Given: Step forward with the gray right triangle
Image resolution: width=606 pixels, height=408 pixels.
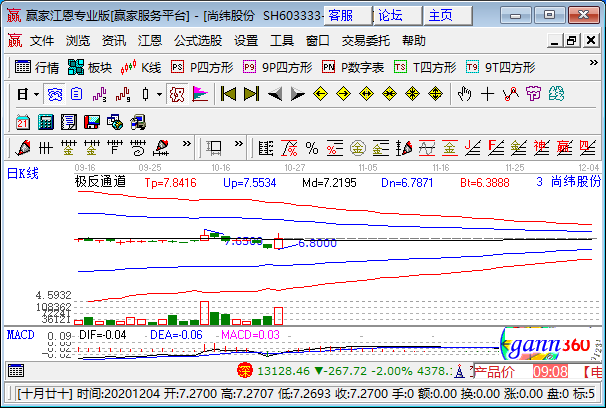Looking at the screenshot, I should click(298, 94).
